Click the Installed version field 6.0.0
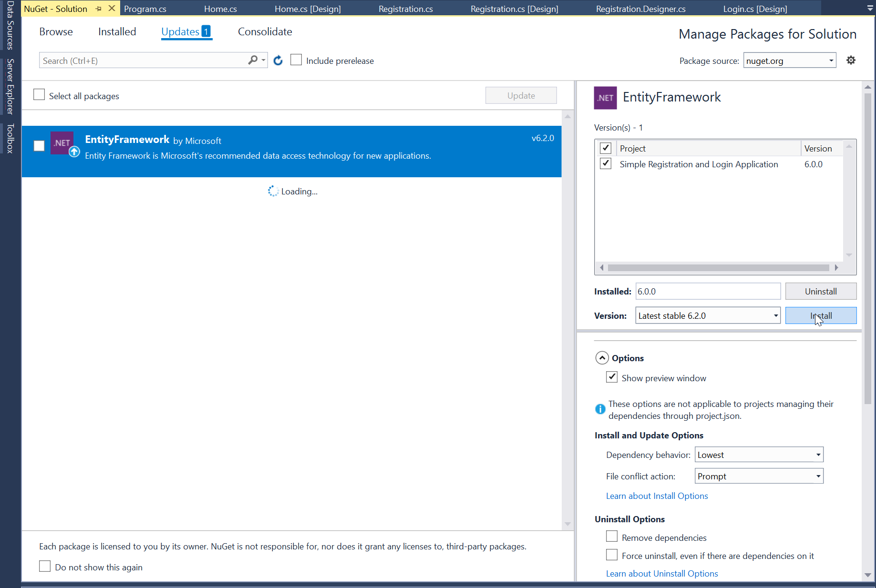This screenshot has width=876, height=588. coord(708,291)
